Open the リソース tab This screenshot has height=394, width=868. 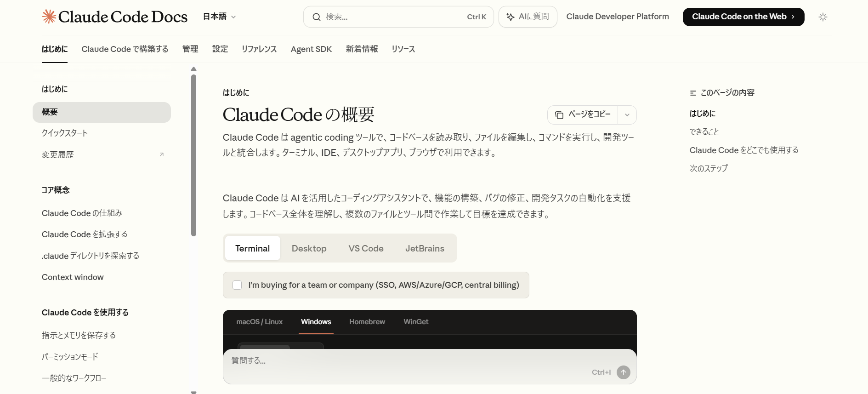pos(403,49)
